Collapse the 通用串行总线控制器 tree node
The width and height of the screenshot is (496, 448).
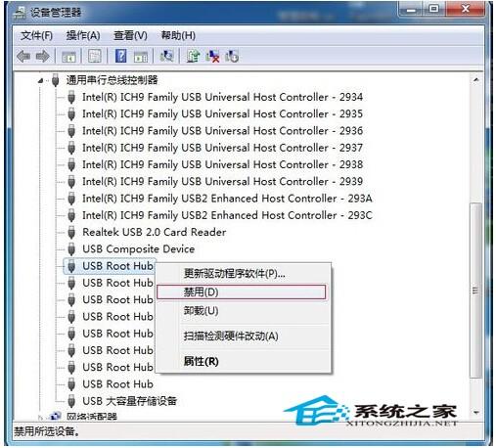tap(40, 80)
